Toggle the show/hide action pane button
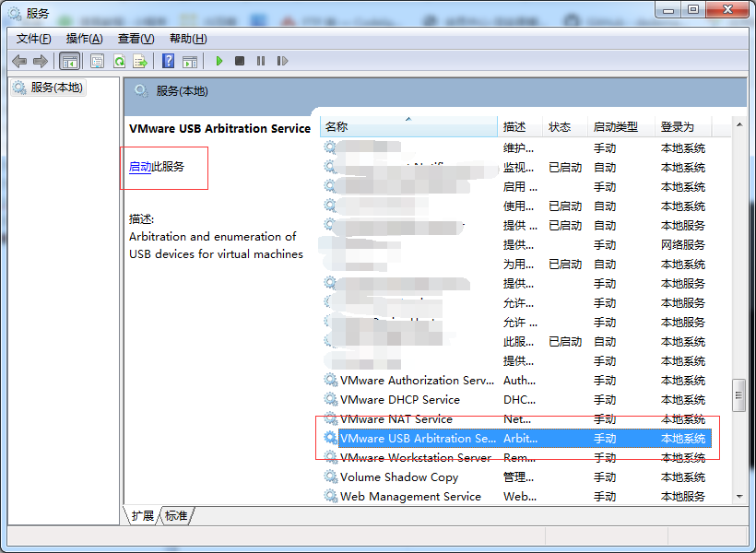The image size is (756, 553). (190, 61)
